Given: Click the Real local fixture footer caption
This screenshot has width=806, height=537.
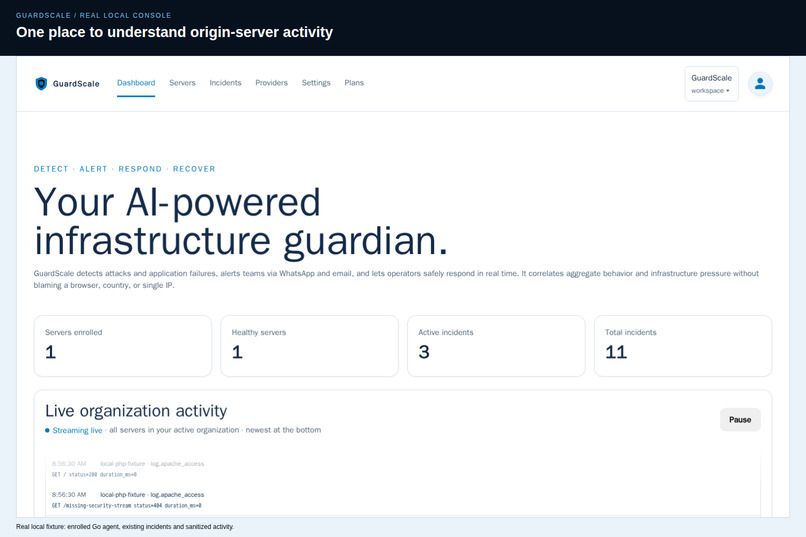Looking at the screenshot, I should coord(125,527).
